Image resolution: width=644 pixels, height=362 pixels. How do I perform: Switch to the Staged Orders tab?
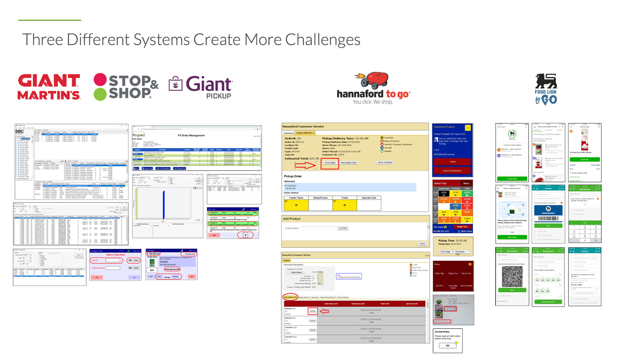tap(304, 297)
